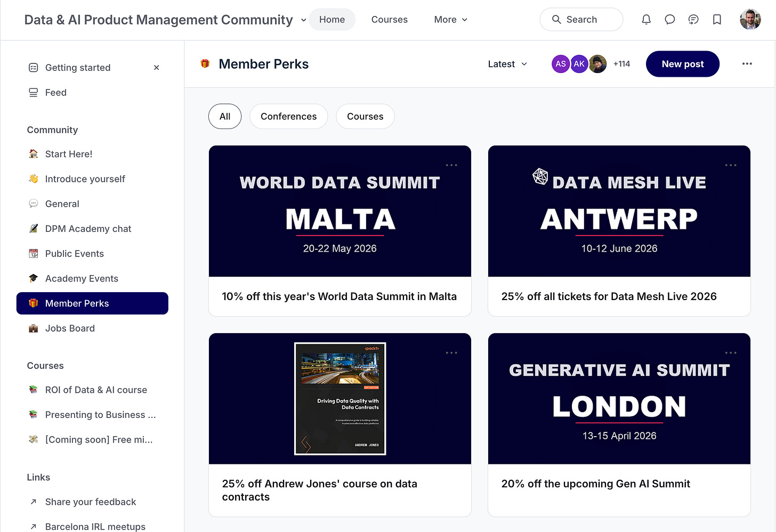Open bookmarks icon in header
Viewport: 776px width, 532px height.
(x=717, y=20)
